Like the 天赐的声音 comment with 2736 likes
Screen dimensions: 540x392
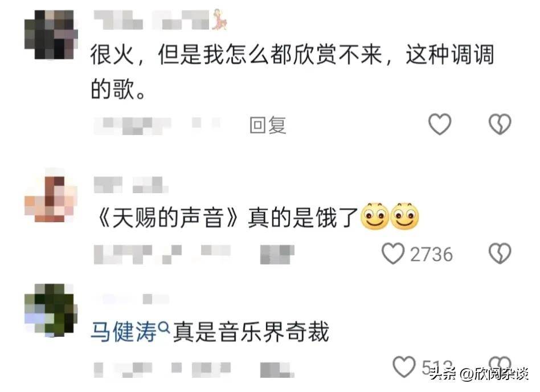click(393, 254)
